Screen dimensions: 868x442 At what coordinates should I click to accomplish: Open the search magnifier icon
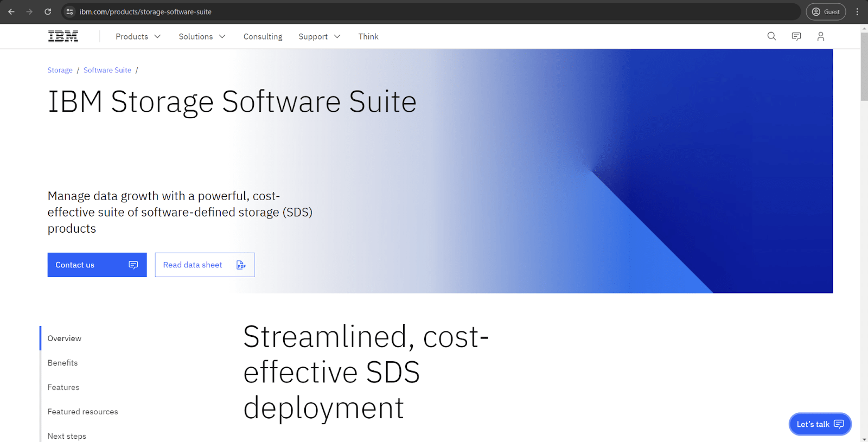point(771,36)
